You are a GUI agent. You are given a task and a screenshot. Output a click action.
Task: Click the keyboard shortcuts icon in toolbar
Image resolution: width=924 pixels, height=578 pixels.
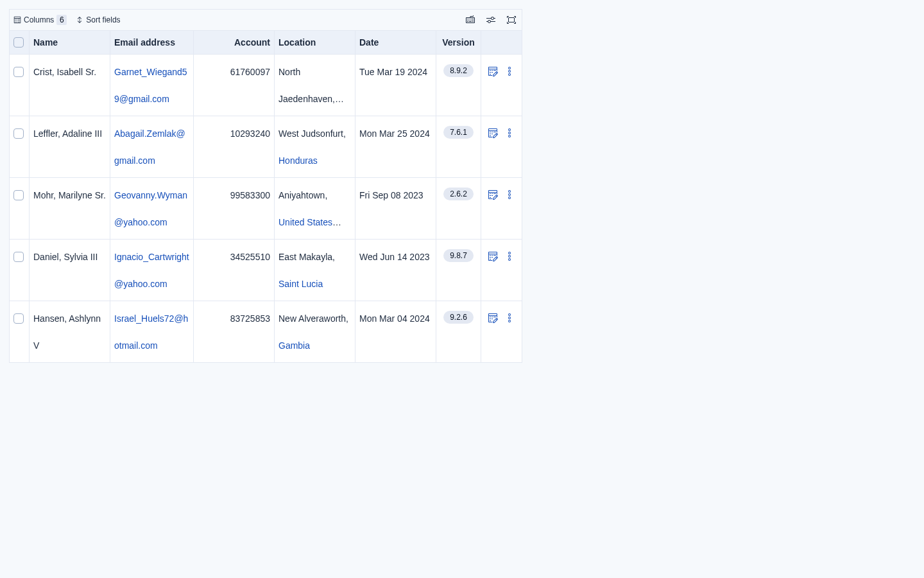coord(470,20)
